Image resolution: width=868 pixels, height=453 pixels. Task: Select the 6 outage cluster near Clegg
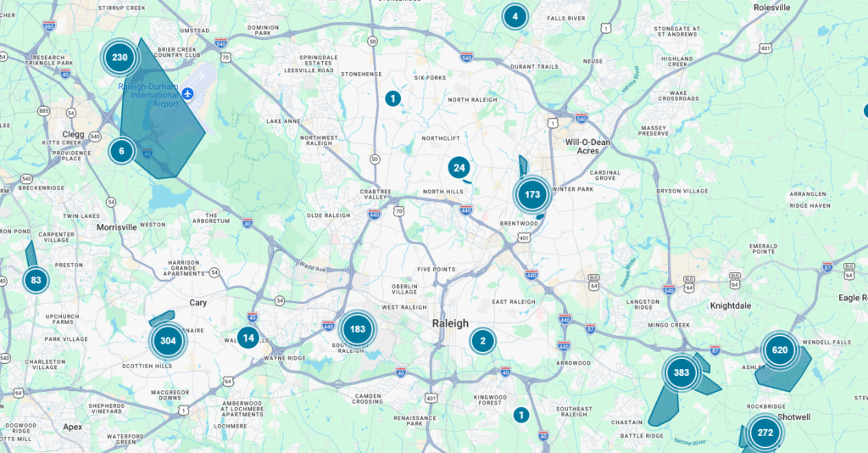click(121, 151)
